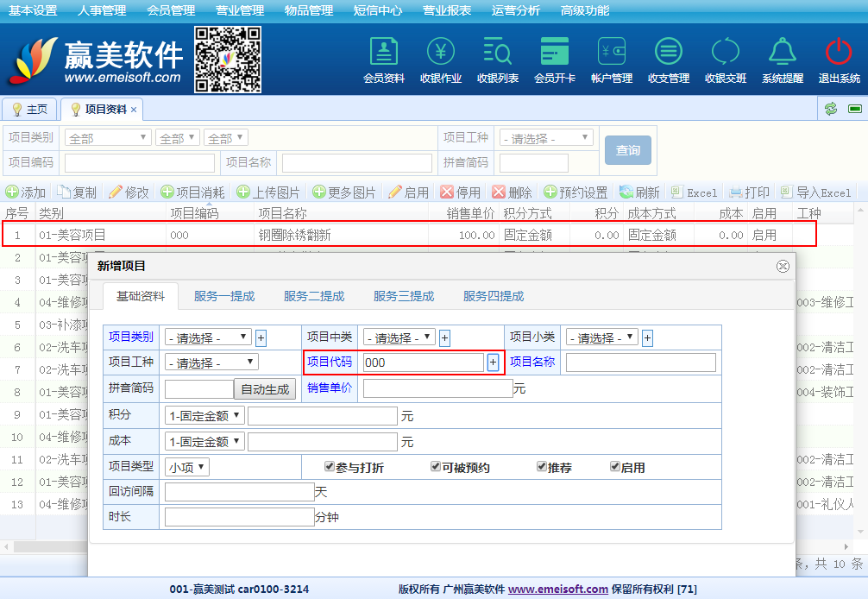868x599 pixels.
Task: Toggle the 可被预约 checkbox
Action: click(x=436, y=467)
